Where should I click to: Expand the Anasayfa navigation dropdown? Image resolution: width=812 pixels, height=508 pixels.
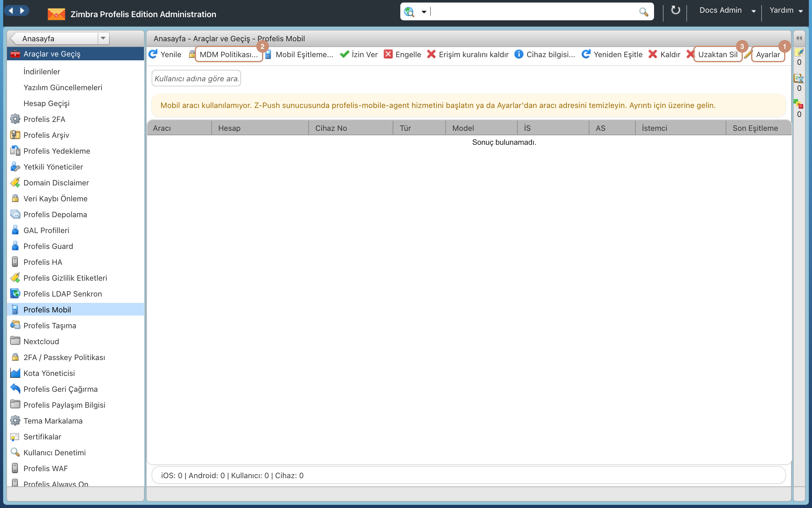(x=103, y=38)
